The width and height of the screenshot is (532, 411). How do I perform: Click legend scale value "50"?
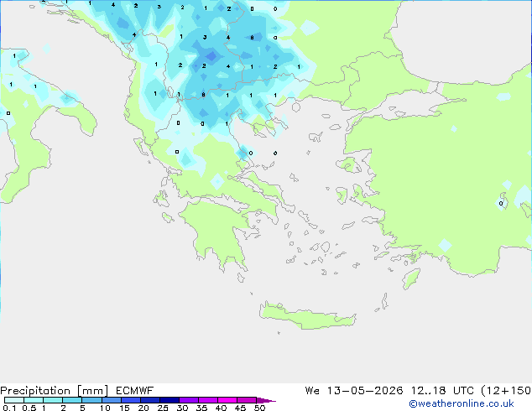[x=259, y=408]
